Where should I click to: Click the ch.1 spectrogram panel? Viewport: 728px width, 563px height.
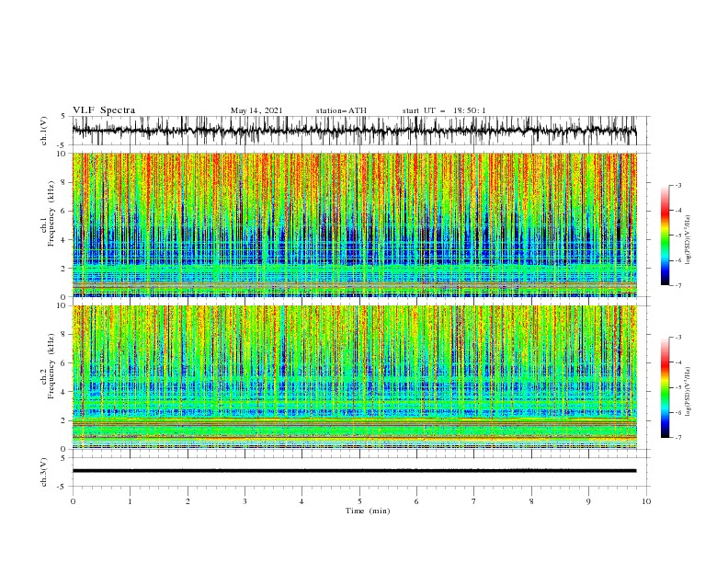point(354,224)
